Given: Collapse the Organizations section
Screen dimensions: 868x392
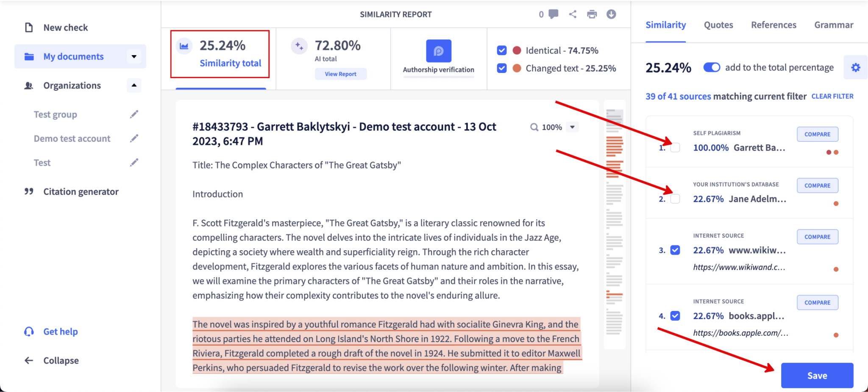Looking at the screenshot, I should [134, 85].
